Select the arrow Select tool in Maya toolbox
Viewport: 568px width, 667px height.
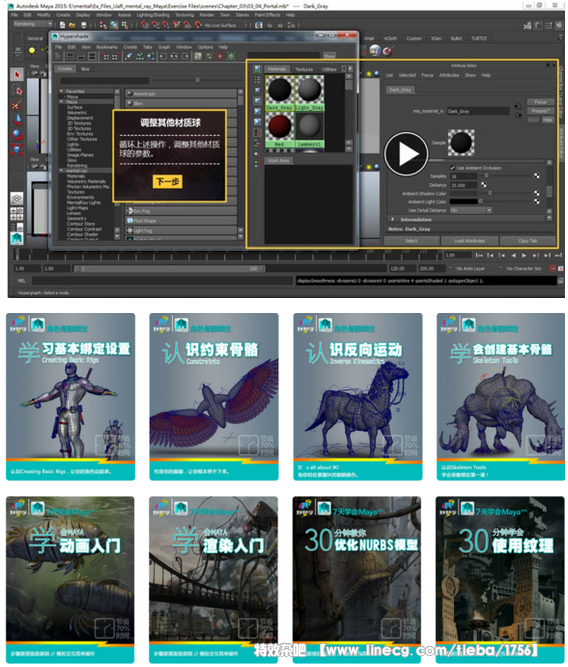coord(17,75)
